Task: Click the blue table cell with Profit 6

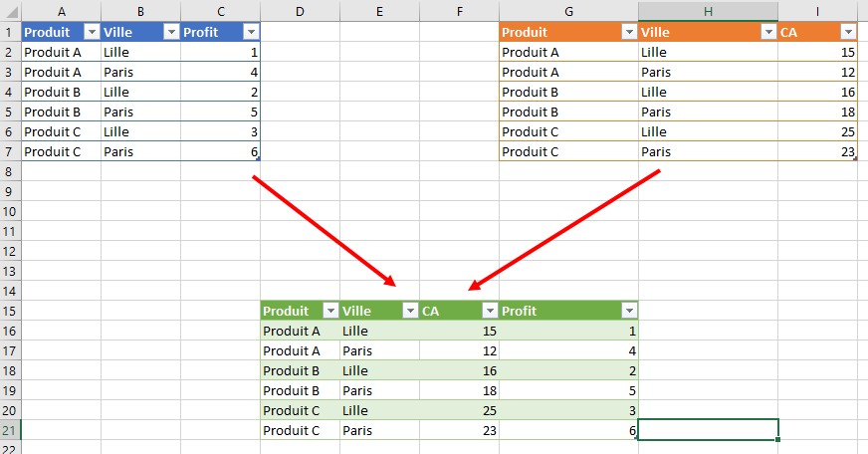Action: [x=220, y=151]
